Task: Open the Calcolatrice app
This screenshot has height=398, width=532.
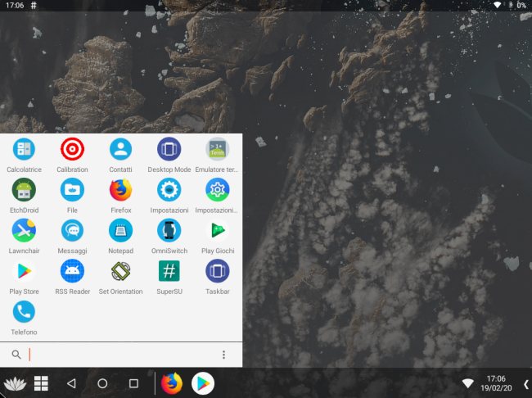Action: click(24, 149)
